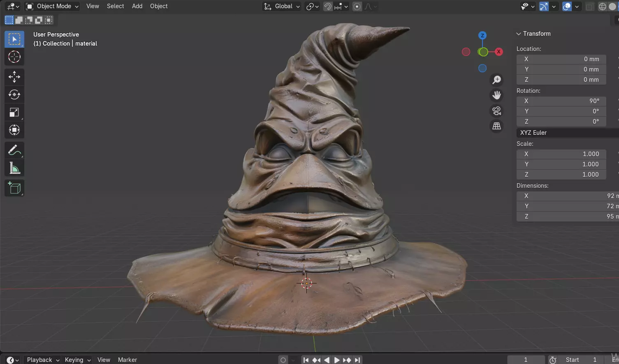Viewport: 619px width, 364px height.
Task: Select the Measure tool
Action: 14,168
